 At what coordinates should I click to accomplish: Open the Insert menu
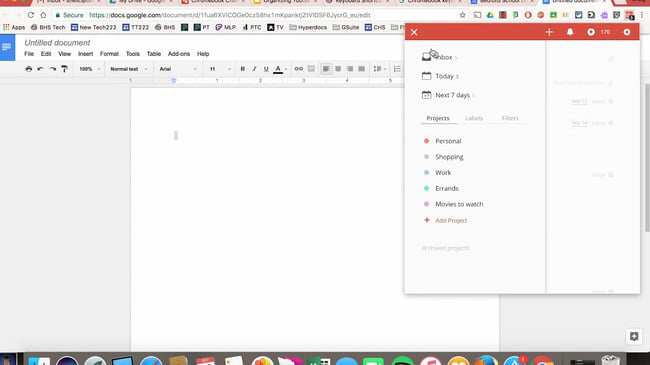[85, 54]
